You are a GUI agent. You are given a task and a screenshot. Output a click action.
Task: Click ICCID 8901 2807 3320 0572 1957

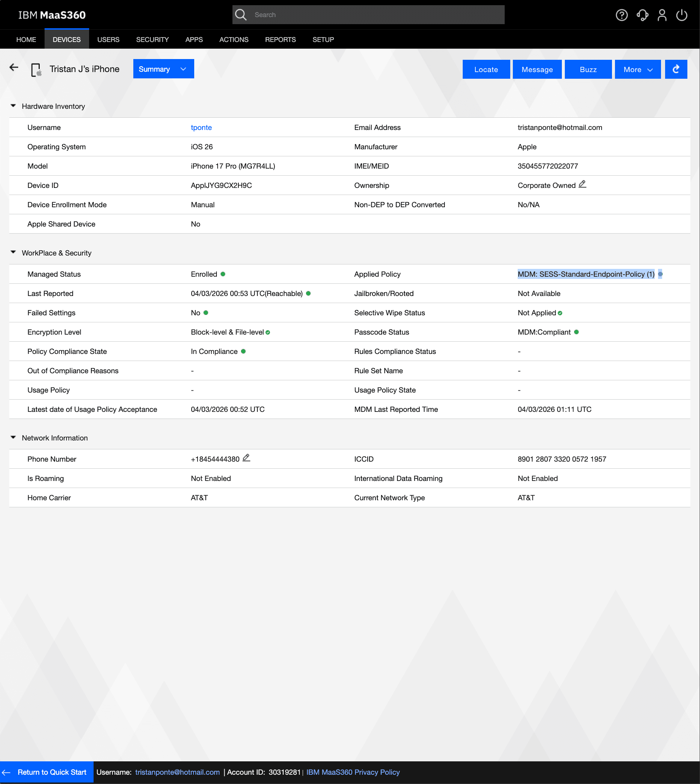click(x=561, y=459)
